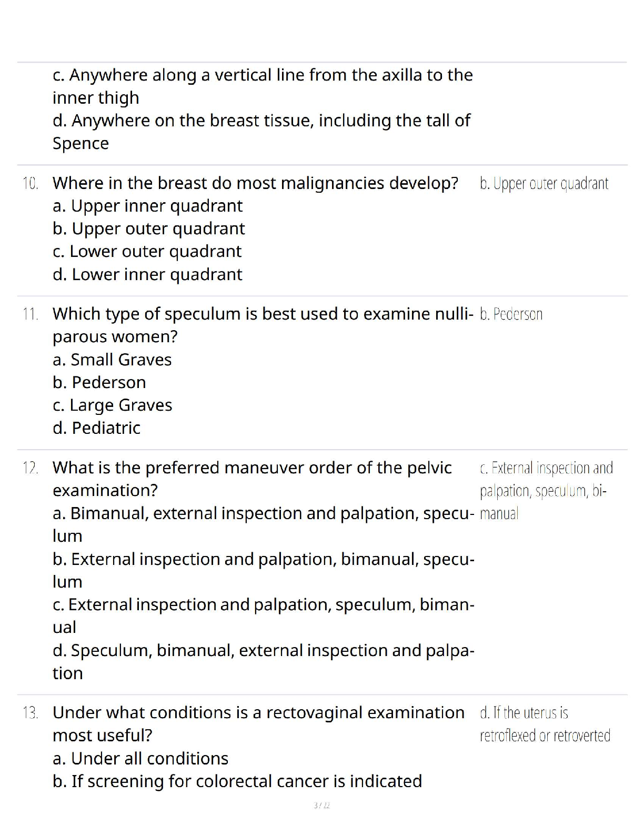Select option 'a. Bimanual, external inspection' in question 12

263,513
